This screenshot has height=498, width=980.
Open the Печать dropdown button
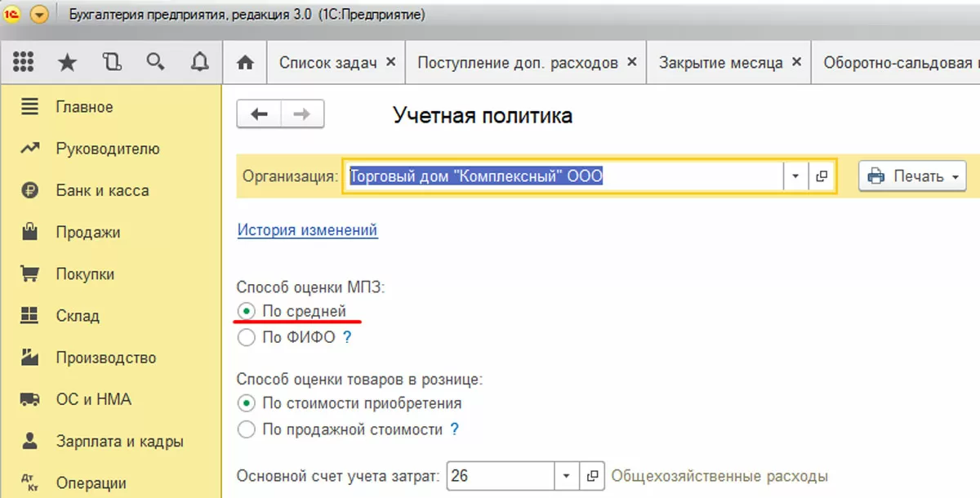pyautogui.click(x=911, y=176)
